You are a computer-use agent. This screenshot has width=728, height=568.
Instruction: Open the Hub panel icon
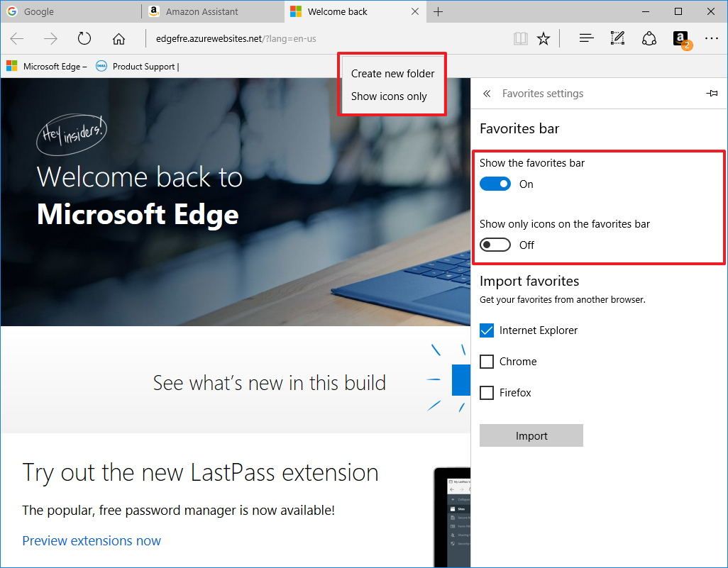585,38
